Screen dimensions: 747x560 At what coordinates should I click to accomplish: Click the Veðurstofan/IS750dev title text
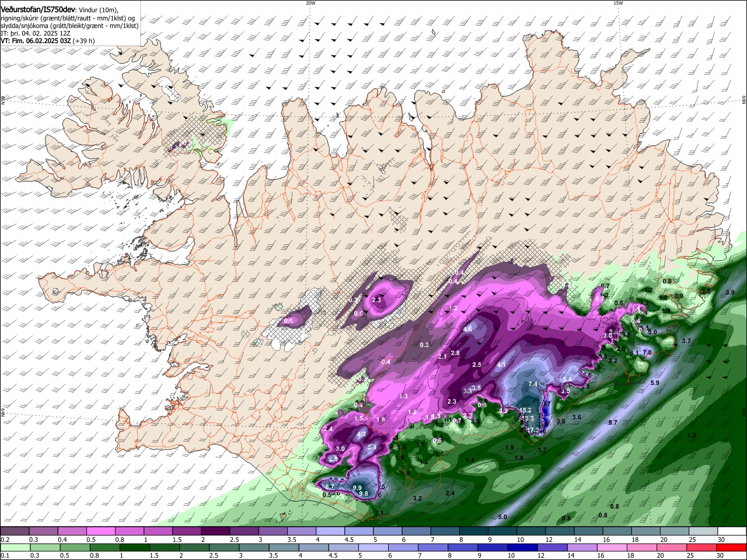[x=38, y=10]
